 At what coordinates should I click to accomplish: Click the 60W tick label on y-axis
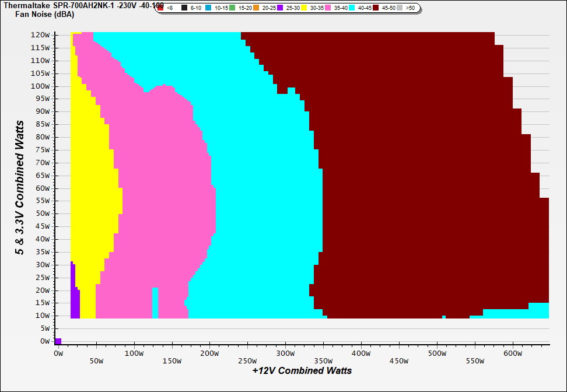[44, 188]
